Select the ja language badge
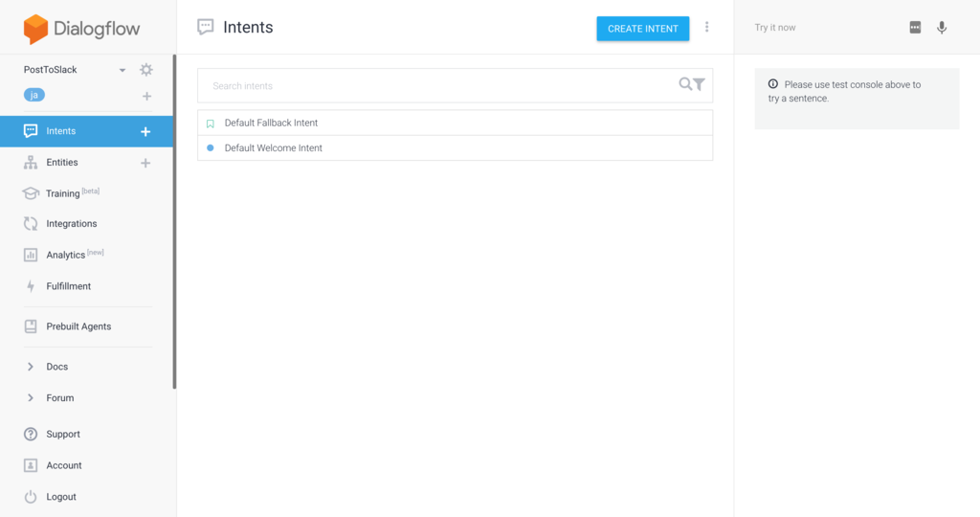The image size is (980, 517). click(34, 95)
